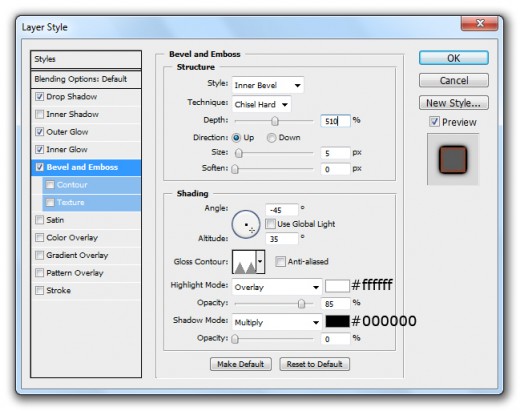Enable the Inner Shadow checkbox
Screen dimensions: 520x411
[39, 114]
